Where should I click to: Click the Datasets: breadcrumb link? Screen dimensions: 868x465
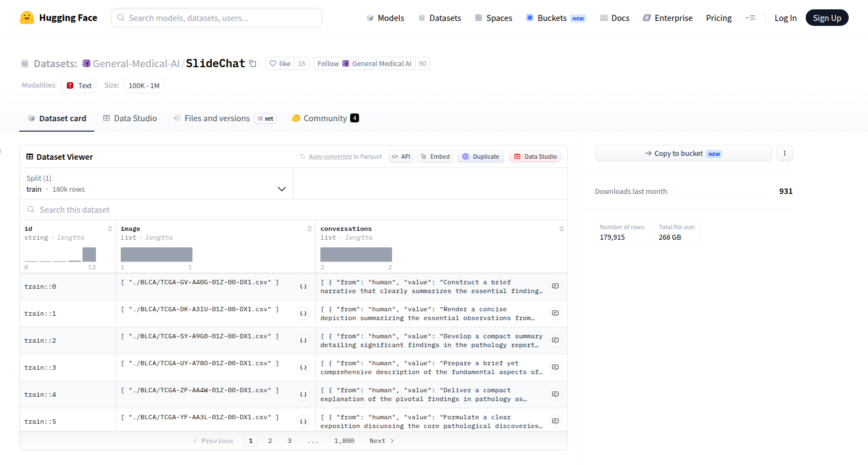pyautogui.click(x=55, y=63)
